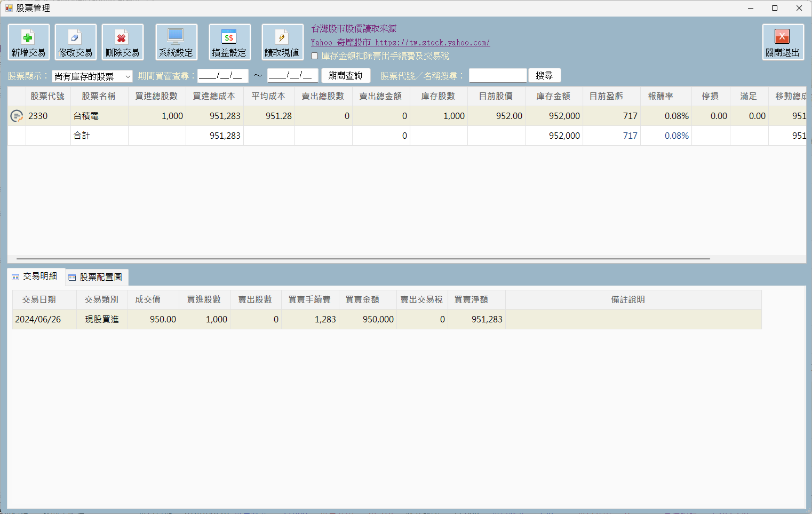The width and height of the screenshot is (812, 514).
Task: Click the 交易日期 column header
Action: [x=44, y=300]
